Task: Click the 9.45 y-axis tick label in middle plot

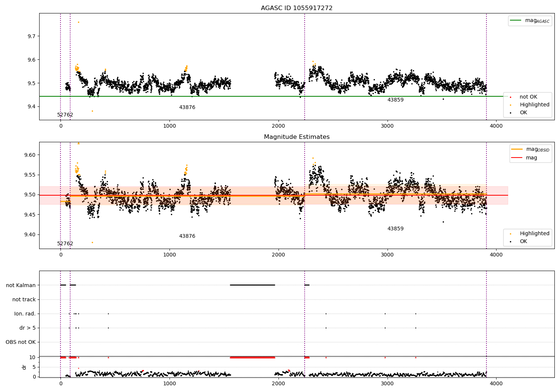Action: pyautogui.click(x=30, y=215)
